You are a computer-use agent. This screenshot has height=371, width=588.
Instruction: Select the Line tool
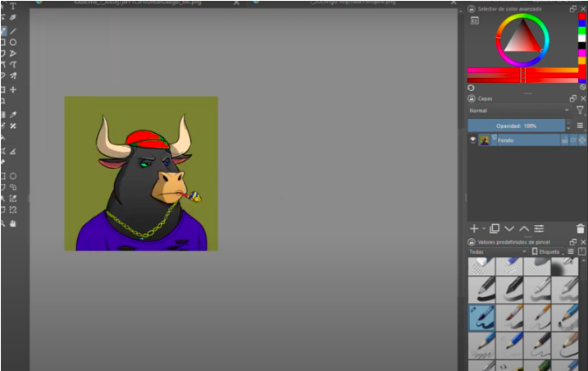13,31
